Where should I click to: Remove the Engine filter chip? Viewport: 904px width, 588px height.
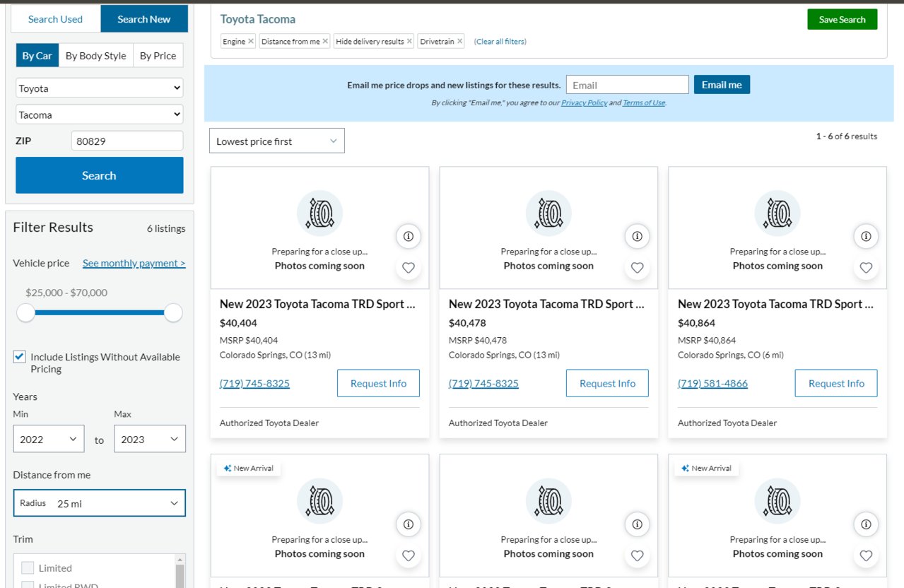point(250,42)
